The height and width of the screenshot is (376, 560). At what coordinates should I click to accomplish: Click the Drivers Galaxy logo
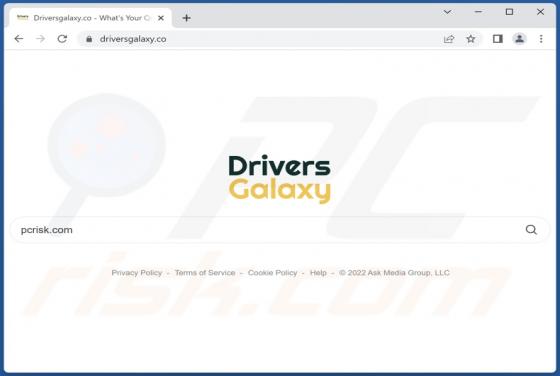(x=280, y=179)
